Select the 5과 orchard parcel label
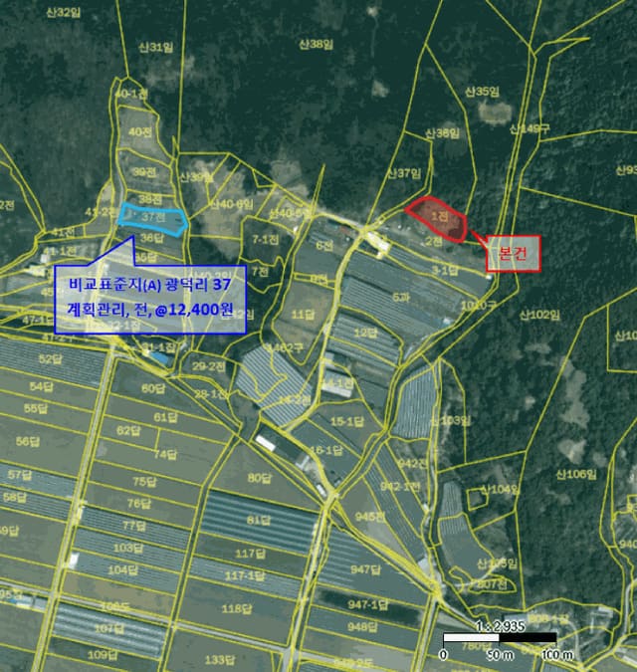Screen dimensions: 637x672 400,297
